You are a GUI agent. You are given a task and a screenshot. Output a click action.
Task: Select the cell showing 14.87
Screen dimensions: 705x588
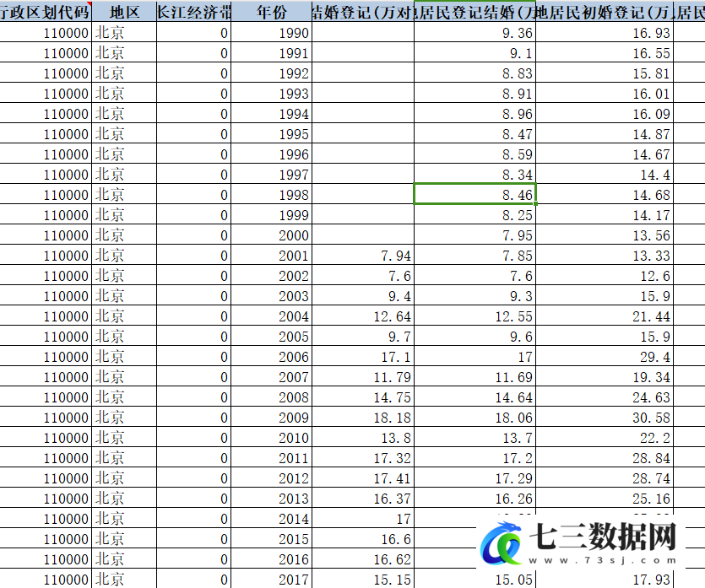pos(605,133)
